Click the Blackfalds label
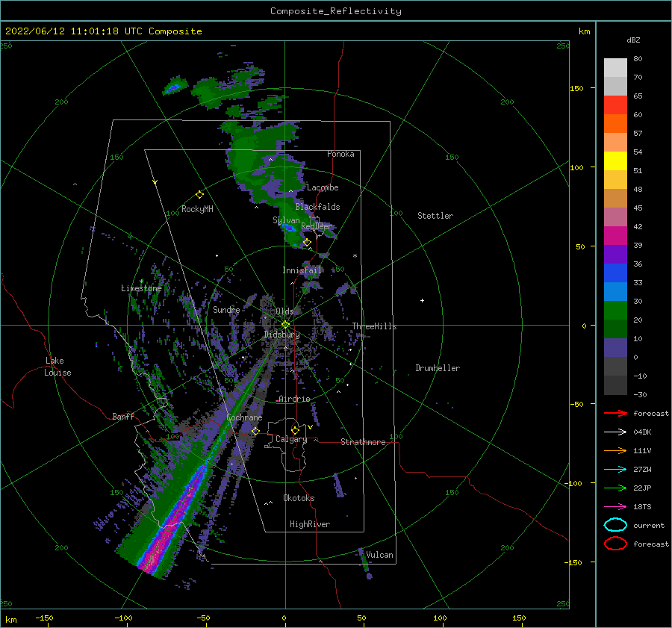Viewport: 672px width, 628px height. [317, 207]
